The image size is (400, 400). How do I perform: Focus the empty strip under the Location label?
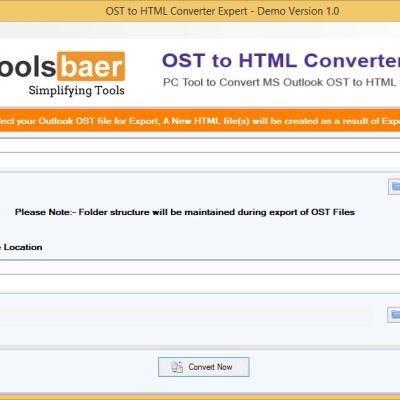pos(200,268)
